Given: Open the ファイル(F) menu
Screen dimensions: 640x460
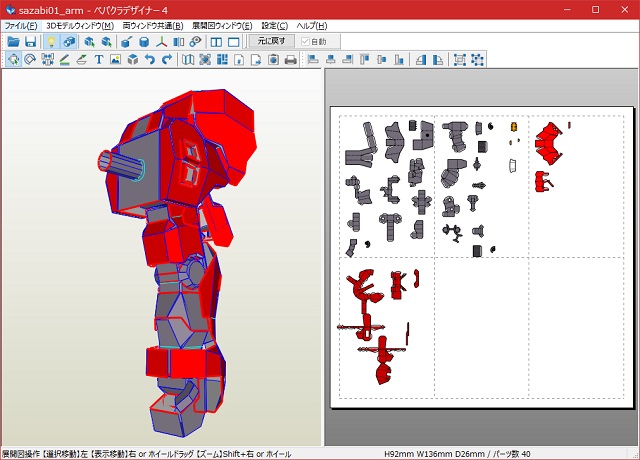Looking at the screenshot, I should [21, 26].
